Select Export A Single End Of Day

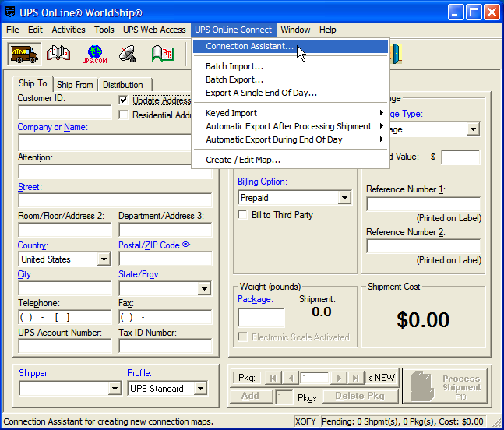[x=290, y=93]
